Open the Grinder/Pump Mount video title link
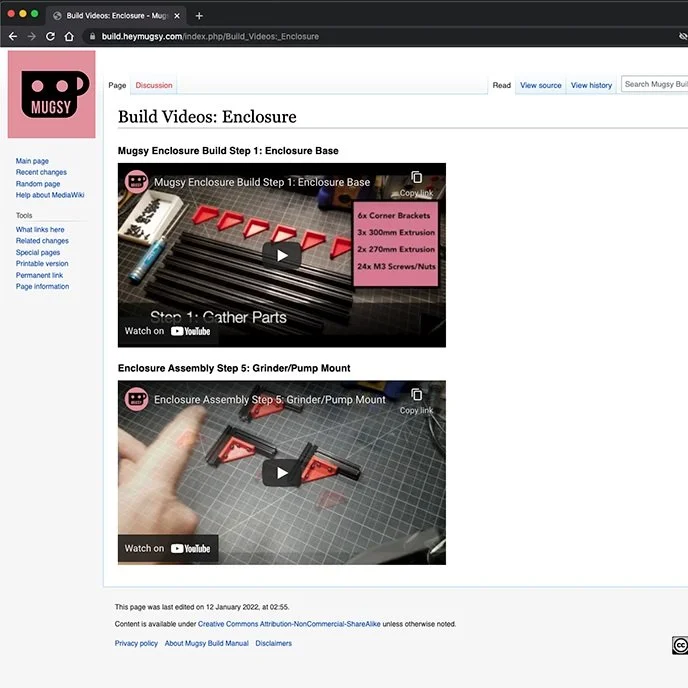Image resolution: width=688 pixels, height=688 pixels. click(269, 400)
